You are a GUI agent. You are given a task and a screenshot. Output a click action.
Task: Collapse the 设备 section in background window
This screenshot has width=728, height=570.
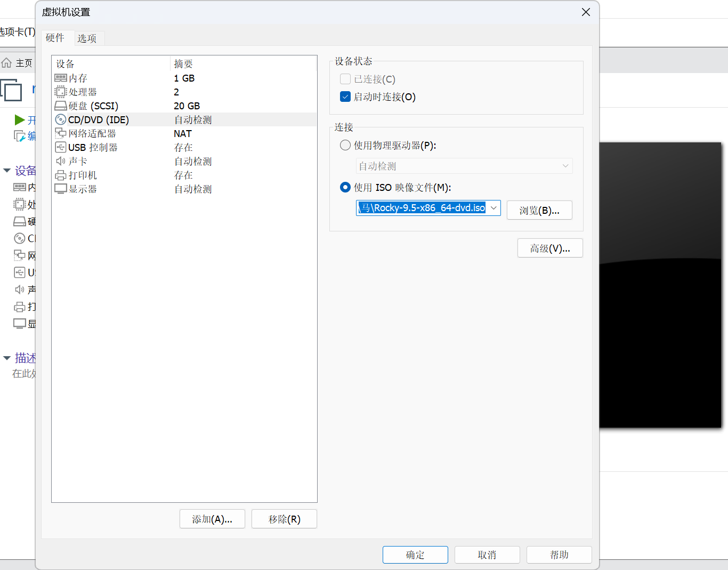[7, 171]
